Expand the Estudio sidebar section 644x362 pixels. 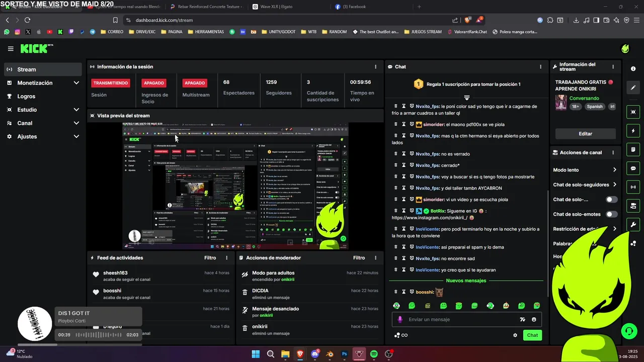[43, 110]
